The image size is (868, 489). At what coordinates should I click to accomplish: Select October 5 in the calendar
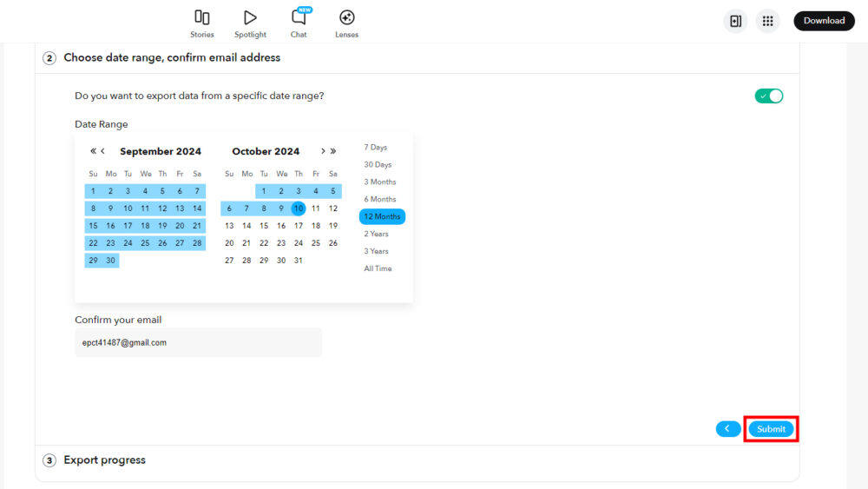332,191
